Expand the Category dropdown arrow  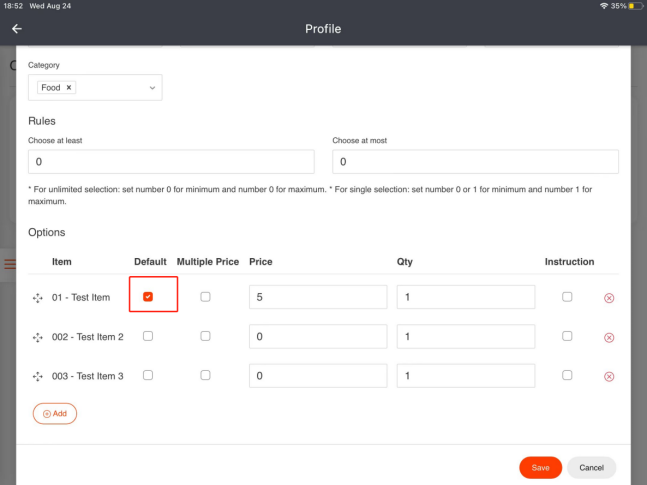(152, 88)
